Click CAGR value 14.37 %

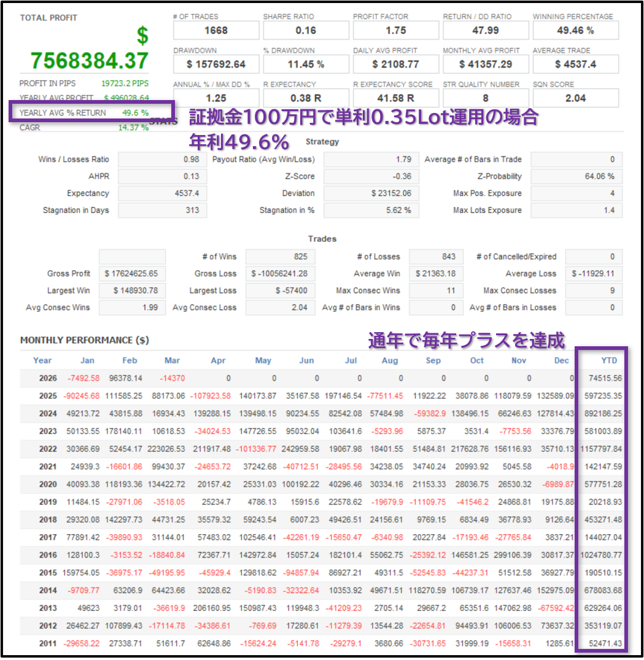(133, 128)
